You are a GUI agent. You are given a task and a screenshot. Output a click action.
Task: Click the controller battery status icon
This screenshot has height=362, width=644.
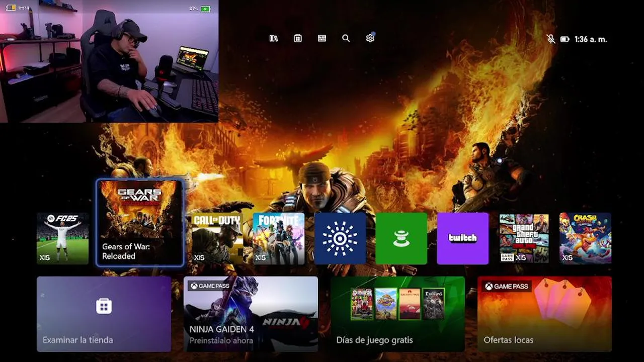point(565,39)
